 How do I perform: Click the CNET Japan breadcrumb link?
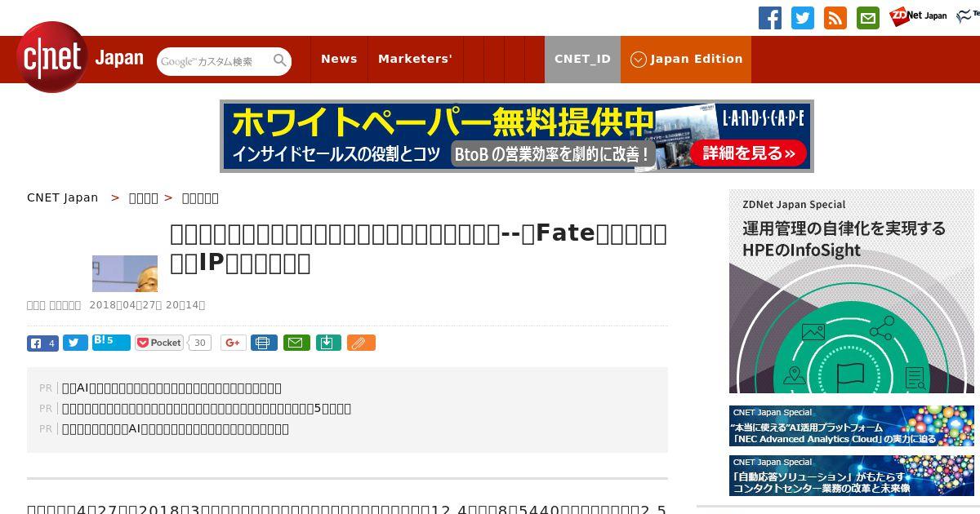(63, 197)
